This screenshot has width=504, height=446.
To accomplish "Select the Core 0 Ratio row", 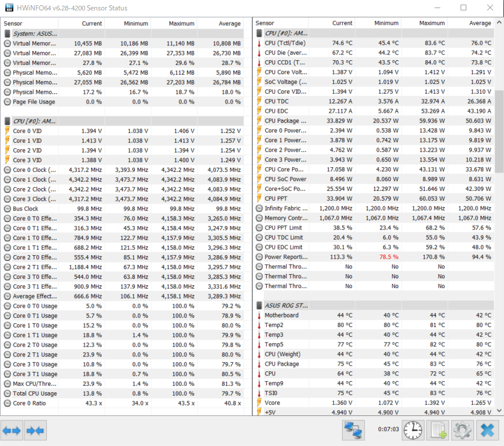I will (122, 403).
